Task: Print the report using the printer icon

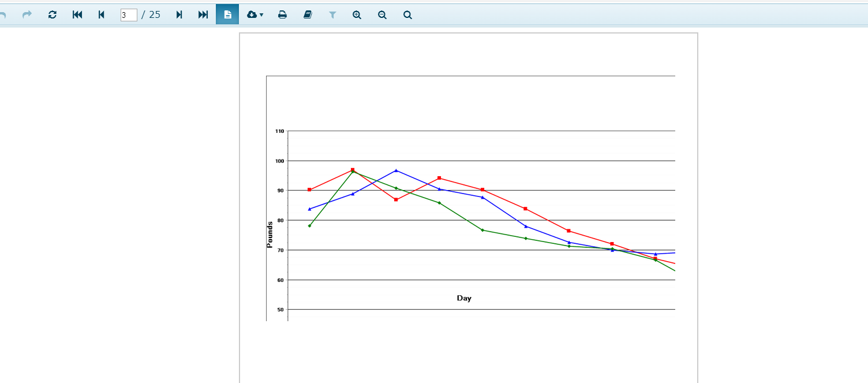Action: [x=282, y=14]
